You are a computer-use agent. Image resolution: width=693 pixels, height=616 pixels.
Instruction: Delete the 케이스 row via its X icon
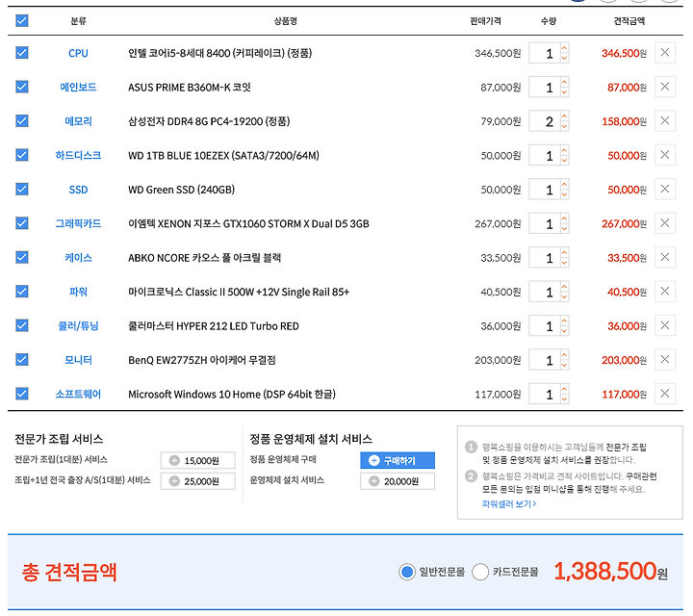click(x=665, y=257)
